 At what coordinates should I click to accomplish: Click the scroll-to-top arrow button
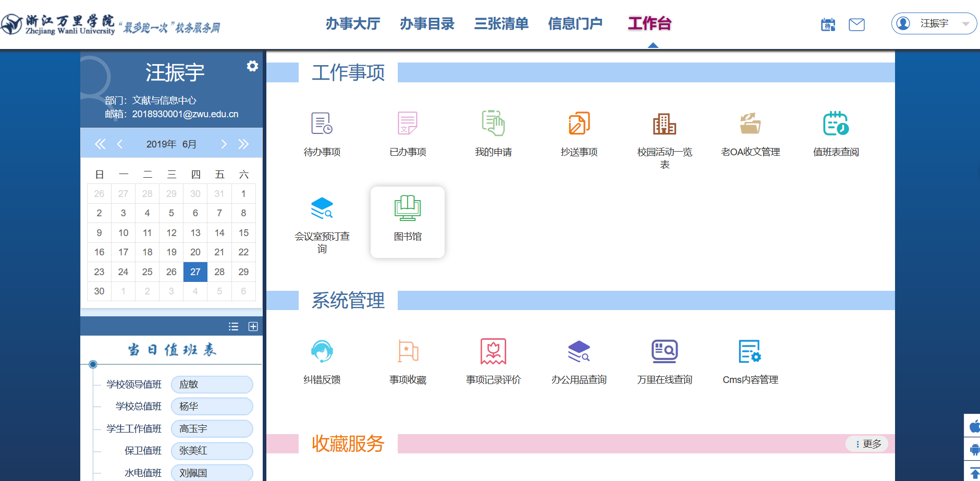[x=974, y=473]
